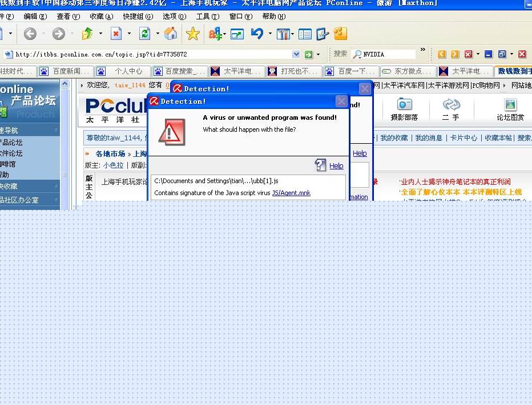Switch to the 个人中心 tab
The height and width of the screenshot is (405, 532).
(x=122, y=71)
